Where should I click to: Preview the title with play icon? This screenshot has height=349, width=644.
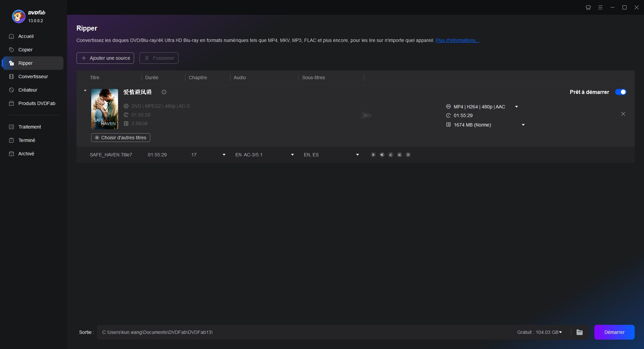(x=373, y=155)
